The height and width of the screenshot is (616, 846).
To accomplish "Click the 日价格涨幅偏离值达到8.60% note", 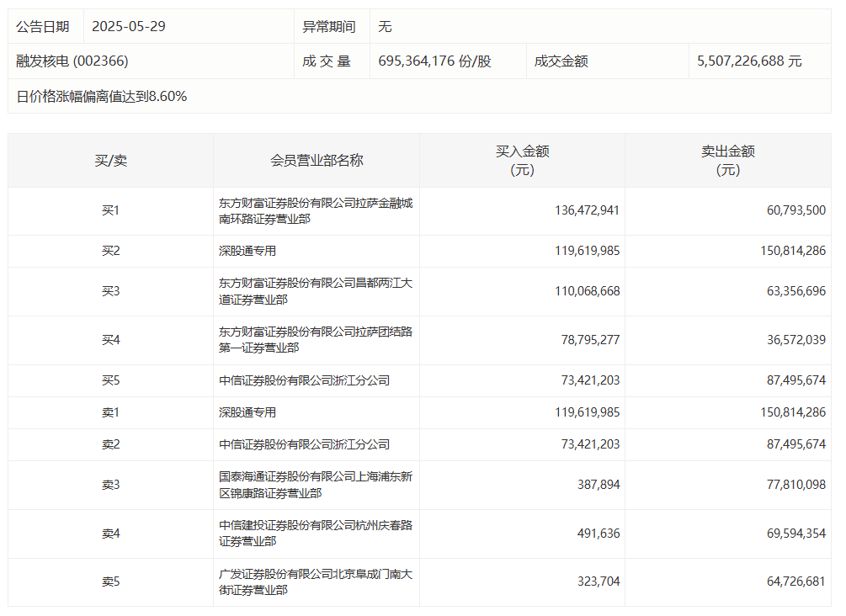I will click(x=102, y=97).
